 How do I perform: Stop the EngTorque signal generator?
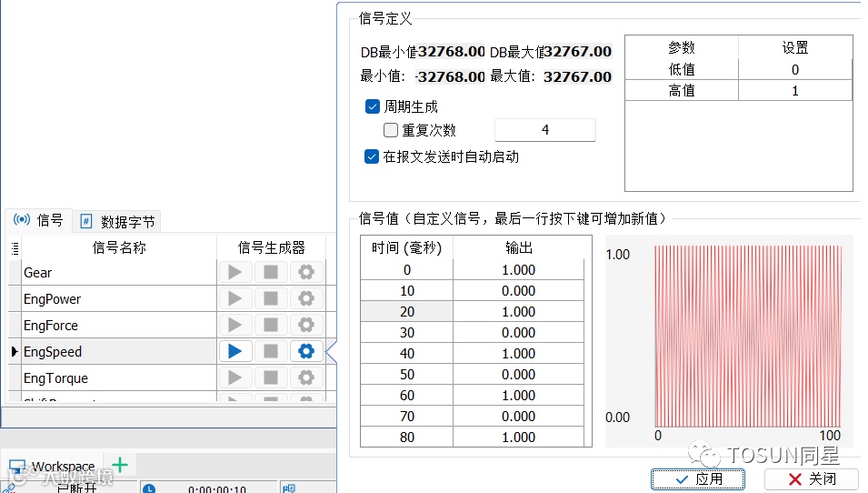coord(271,377)
